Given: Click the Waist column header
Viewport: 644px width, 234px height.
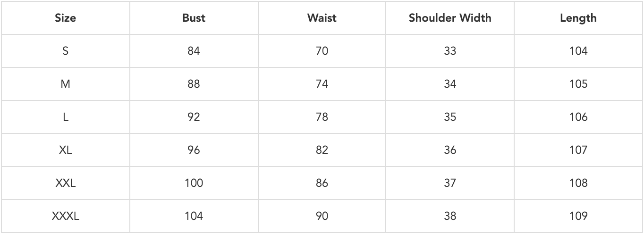Looking at the screenshot, I should point(322,18).
